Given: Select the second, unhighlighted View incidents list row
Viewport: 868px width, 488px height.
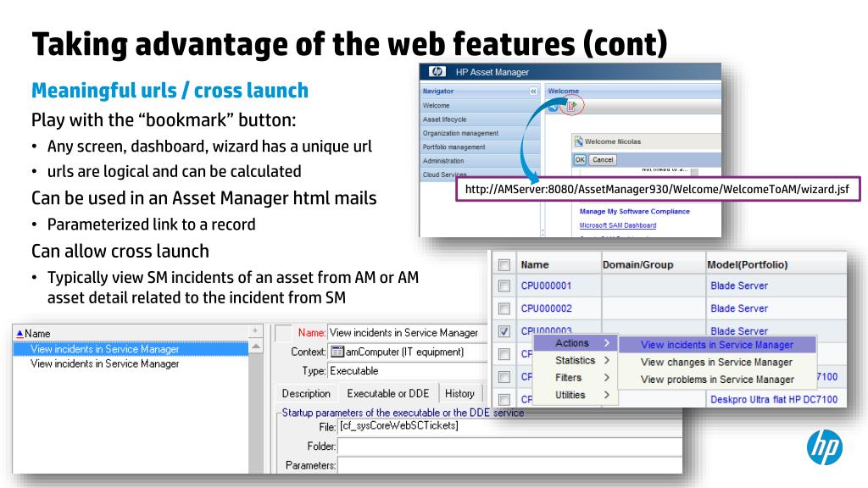Looking at the screenshot, I should pos(131,363).
